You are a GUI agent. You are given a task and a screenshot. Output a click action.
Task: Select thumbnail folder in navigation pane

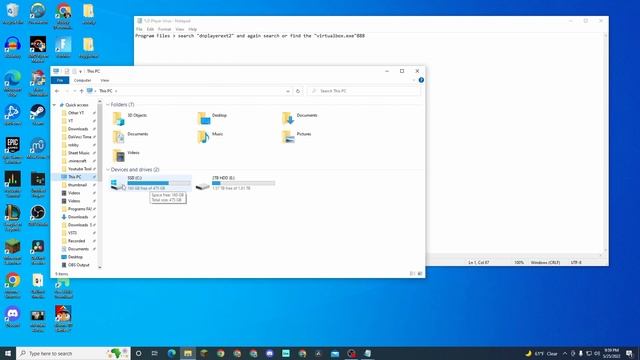77,185
